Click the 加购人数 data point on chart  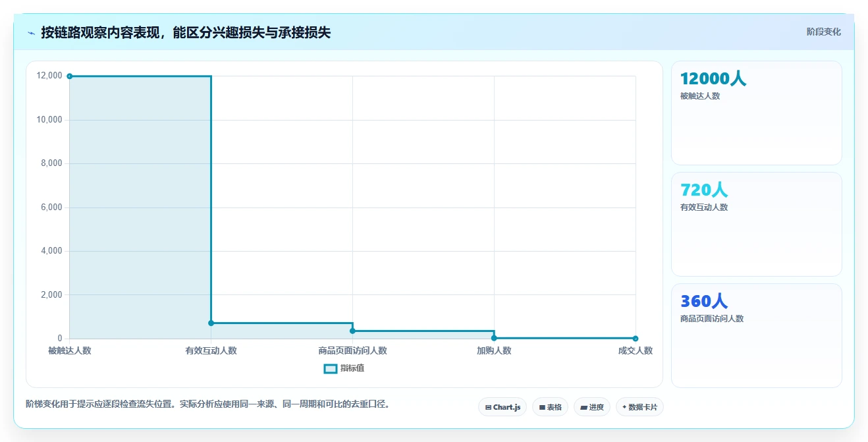click(x=494, y=338)
